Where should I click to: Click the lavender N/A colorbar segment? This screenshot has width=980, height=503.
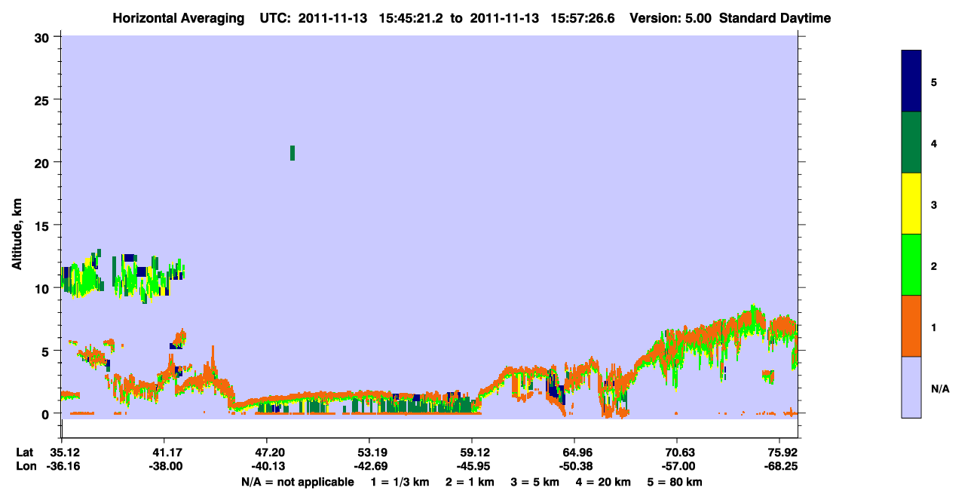point(911,387)
